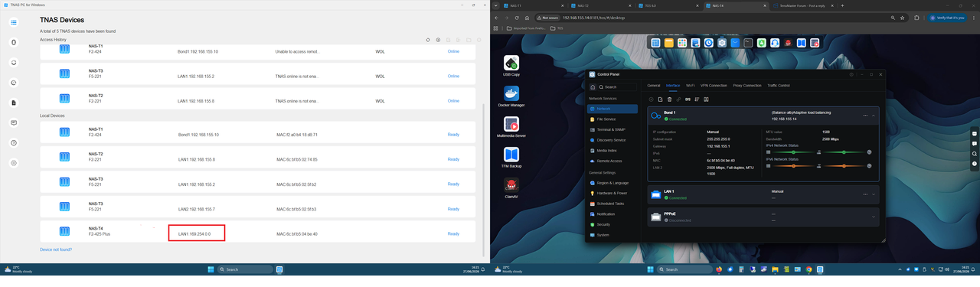Click the OVS icon in Interface toolbar

tap(688, 99)
